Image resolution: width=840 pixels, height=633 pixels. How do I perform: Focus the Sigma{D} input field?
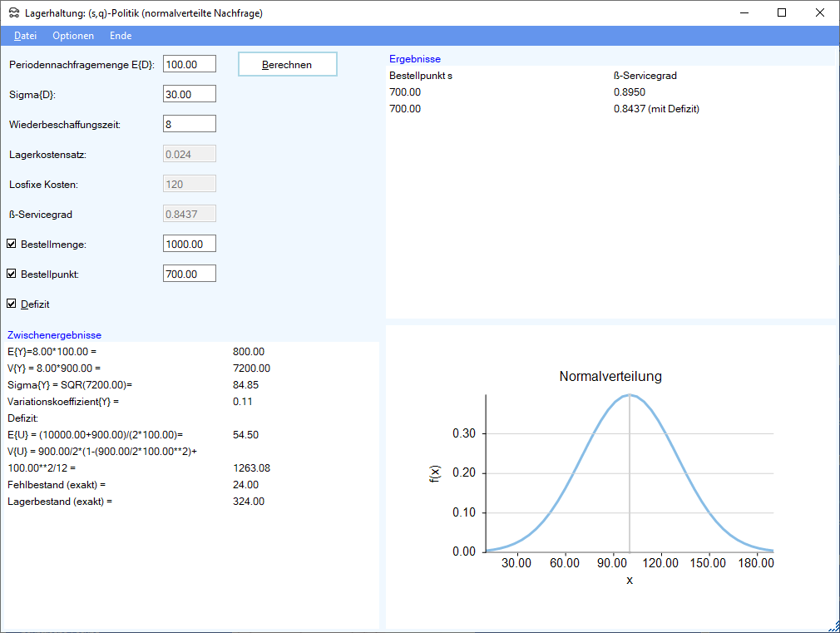(189, 94)
